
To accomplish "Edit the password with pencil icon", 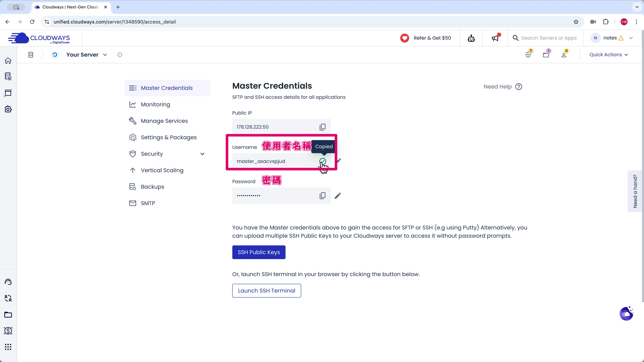I will pyautogui.click(x=338, y=196).
